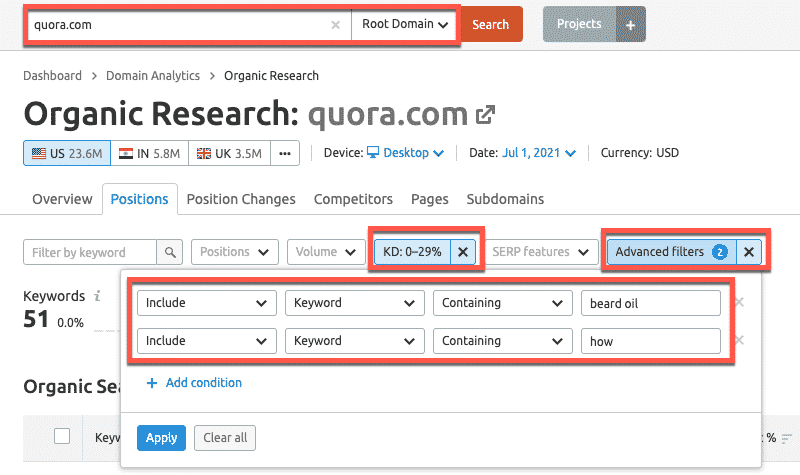Remove the KD: 0–29% filter
800x475 pixels.
[462, 252]
